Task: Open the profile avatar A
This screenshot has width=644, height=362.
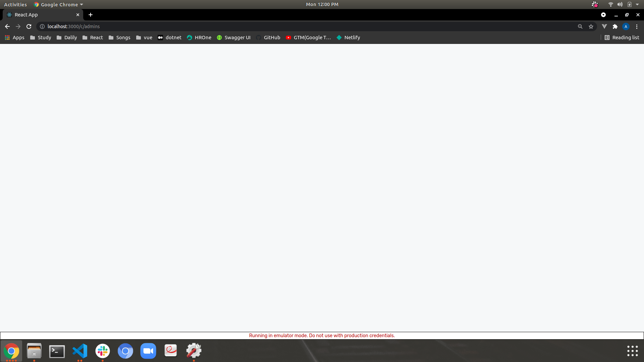Action: [626, 26]
